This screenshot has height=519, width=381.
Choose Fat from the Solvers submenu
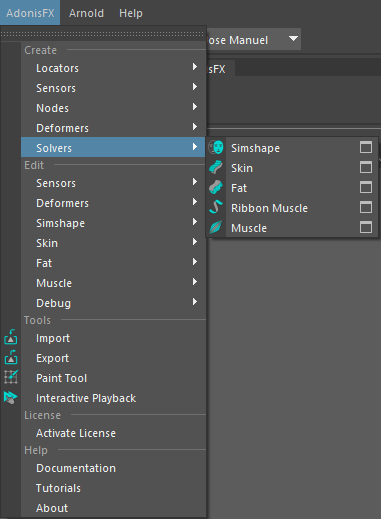tap(292, 187)
